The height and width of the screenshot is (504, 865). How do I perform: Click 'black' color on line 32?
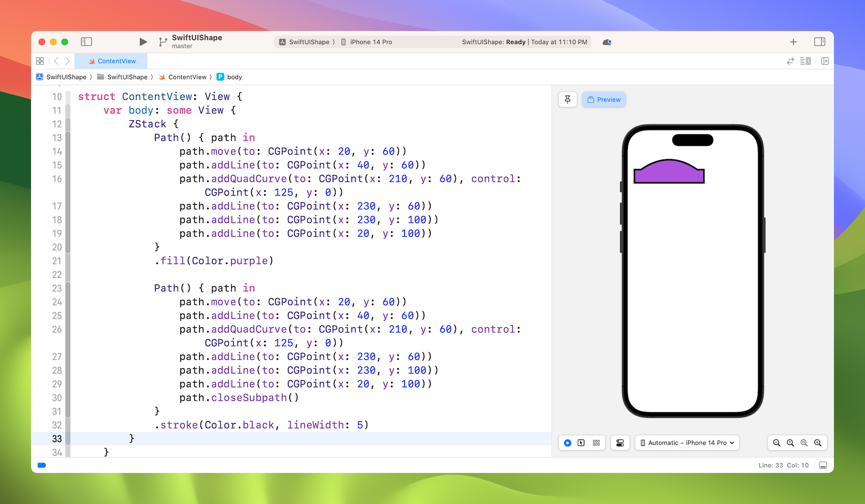click(x=259, y=425)
